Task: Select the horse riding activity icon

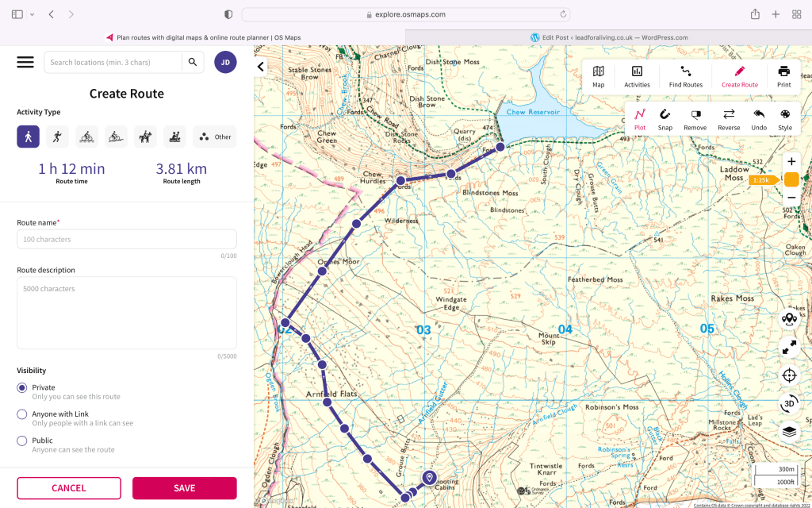Action: click(x=145, y=137)
